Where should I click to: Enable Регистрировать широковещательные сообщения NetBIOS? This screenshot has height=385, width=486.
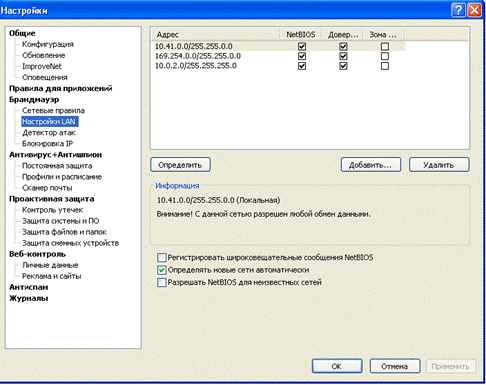162,257
